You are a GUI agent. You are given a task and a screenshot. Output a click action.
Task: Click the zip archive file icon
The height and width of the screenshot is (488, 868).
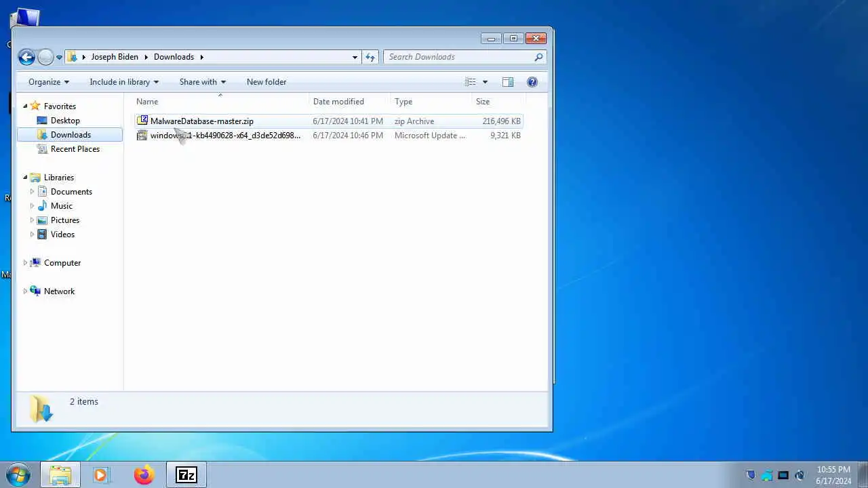pyautogui.click(x=142, y=121)
